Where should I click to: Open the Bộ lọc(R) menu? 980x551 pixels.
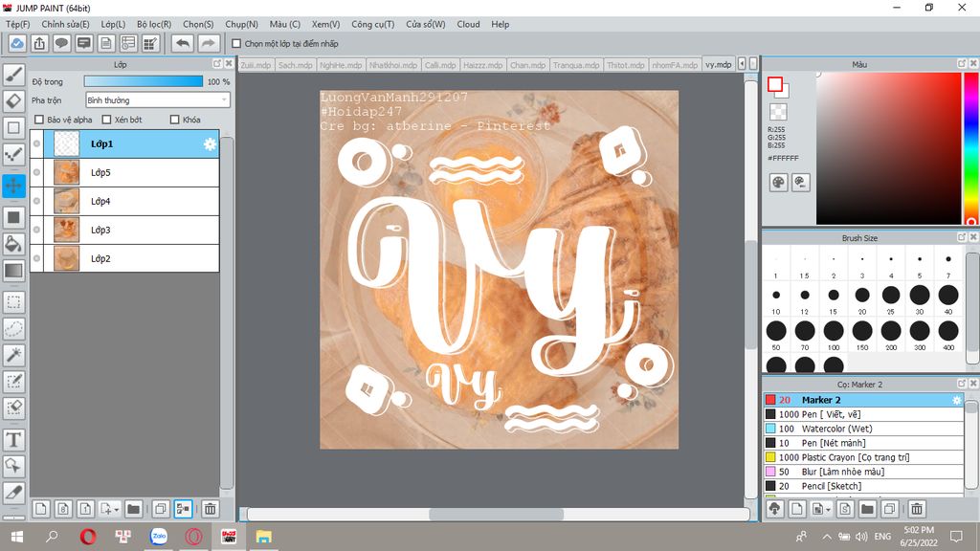pyautogui.click(x=154, y=24)
